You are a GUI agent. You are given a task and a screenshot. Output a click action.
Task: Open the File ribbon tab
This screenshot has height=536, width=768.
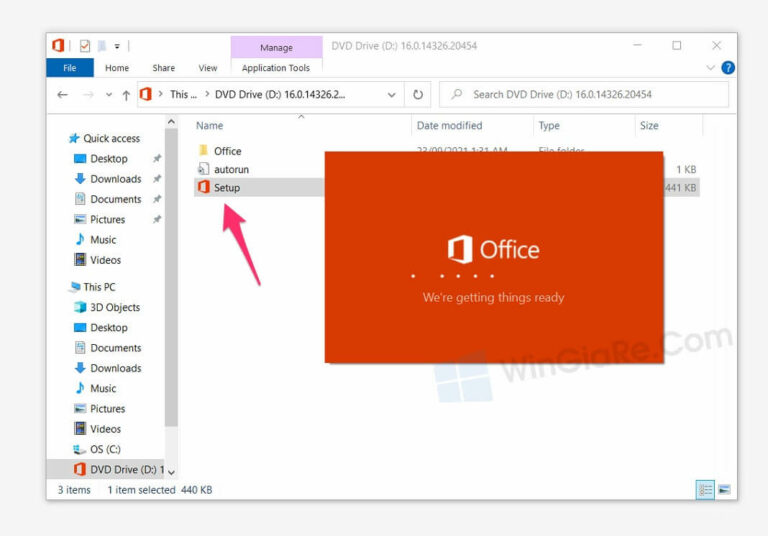coord(70,68)
